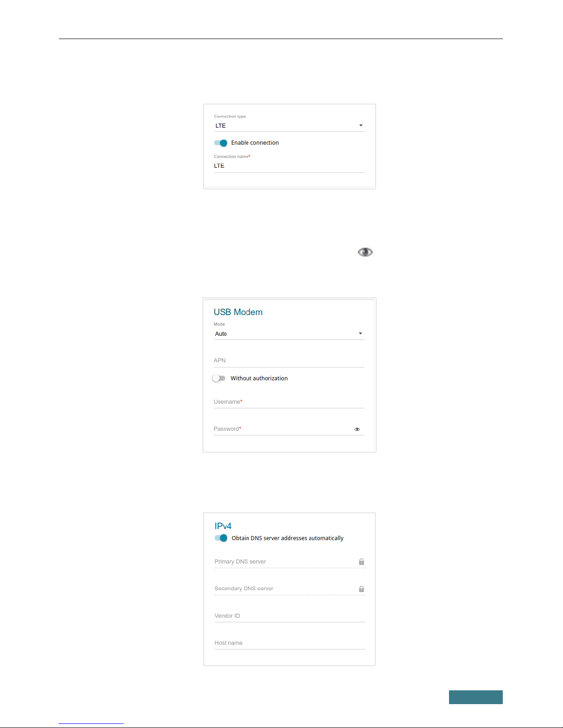Toggle the Enable connection switch
Viewport: 563px width, 728px height.
point(221,143)
